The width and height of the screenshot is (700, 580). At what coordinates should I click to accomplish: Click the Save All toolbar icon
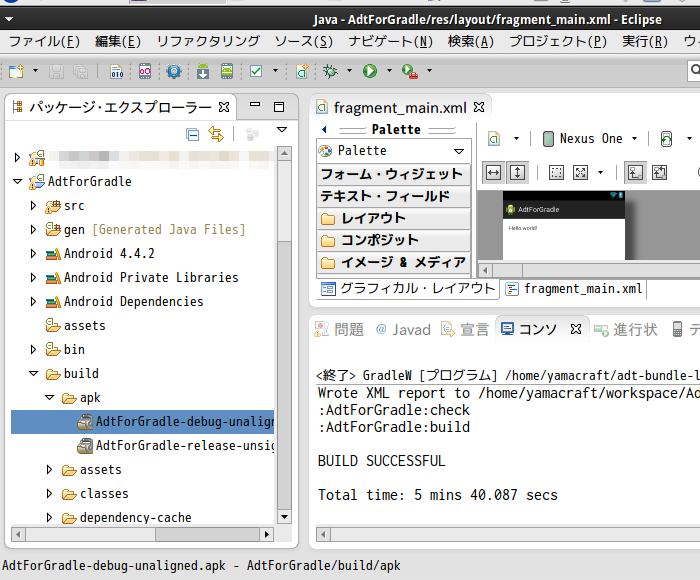80,71
